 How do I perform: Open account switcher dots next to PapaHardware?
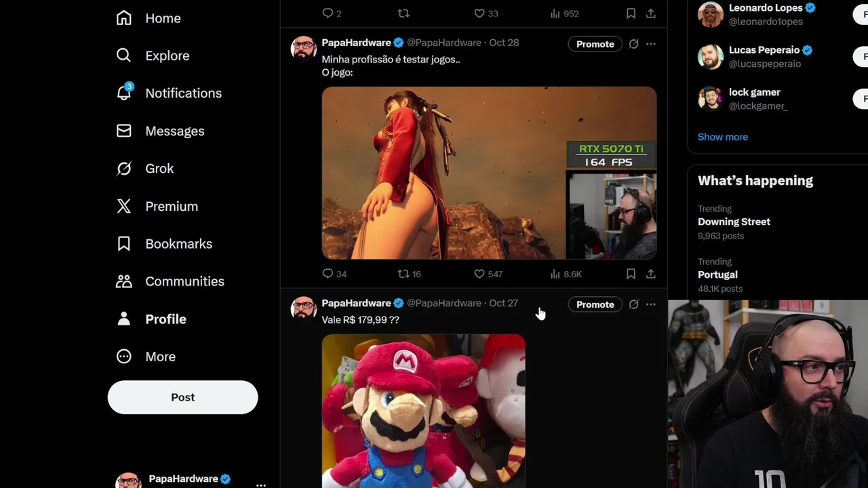coord(260,485)
